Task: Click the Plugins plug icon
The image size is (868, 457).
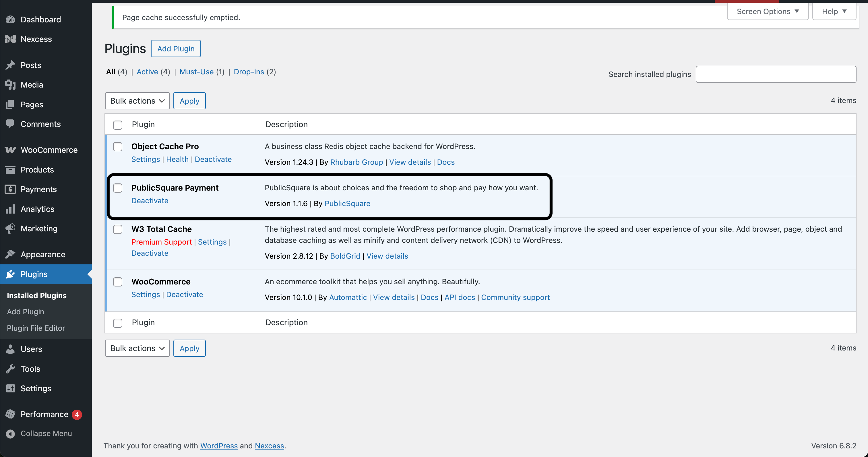Action: [10, 274]
